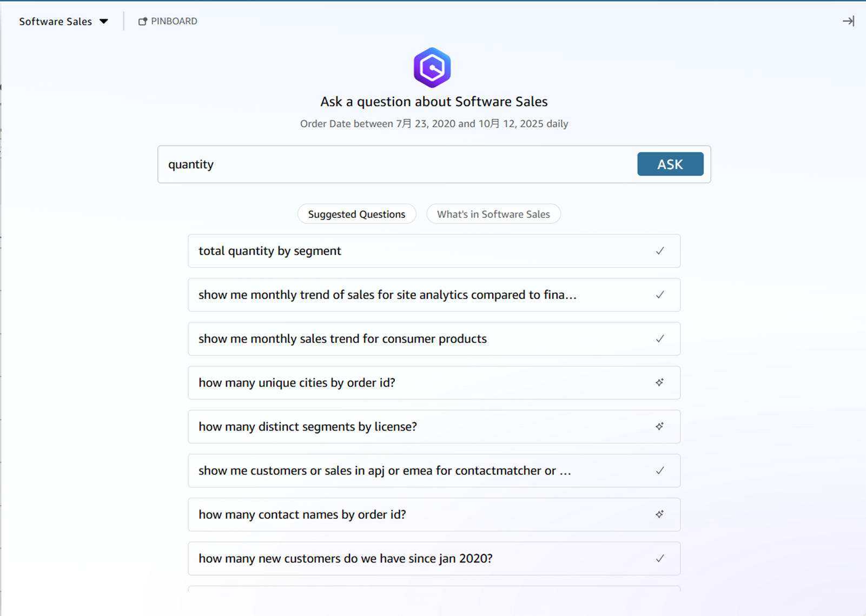Select 'how many new customers since jan 2020?'
This screenshot has height=616, width=866.
tap(434, 559)
